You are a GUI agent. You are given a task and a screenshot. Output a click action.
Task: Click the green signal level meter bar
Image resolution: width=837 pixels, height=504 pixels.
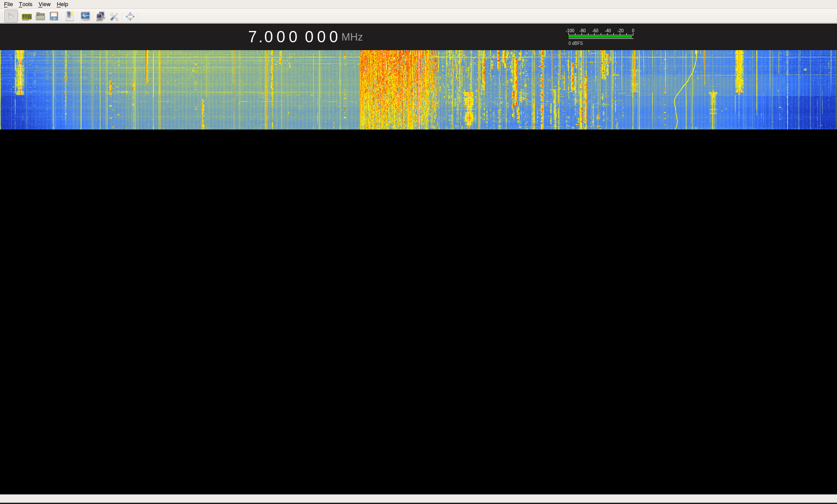[x=600, y=37]
